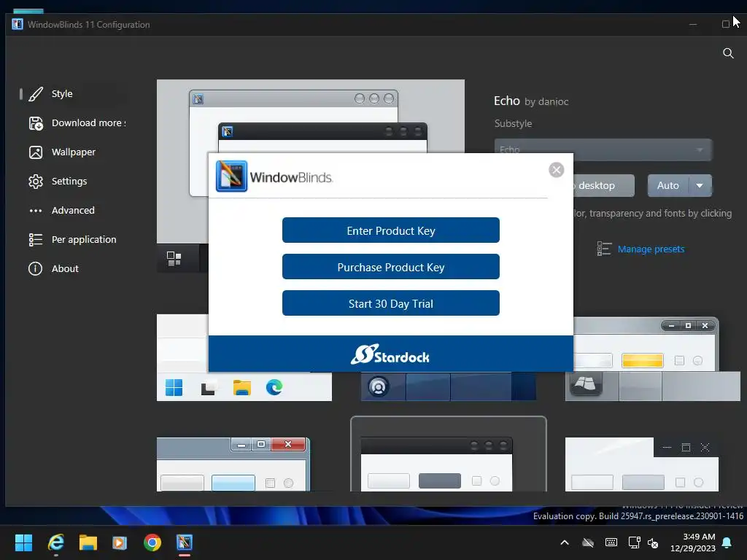The width and height of the screenshot is (747, 560).
Task: Open the media player taskbar icon
Action: point(120,542)
